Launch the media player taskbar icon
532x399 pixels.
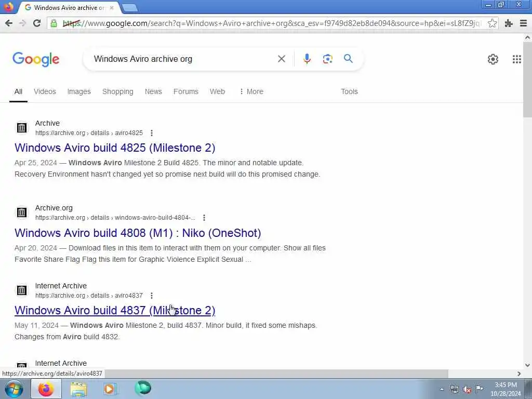click(110, 389)
